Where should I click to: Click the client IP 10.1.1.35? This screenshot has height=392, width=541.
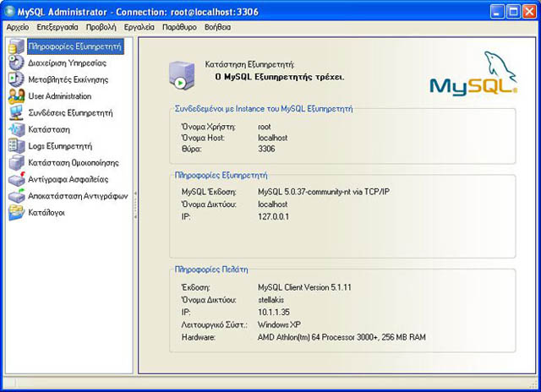(x=274, y=312)
